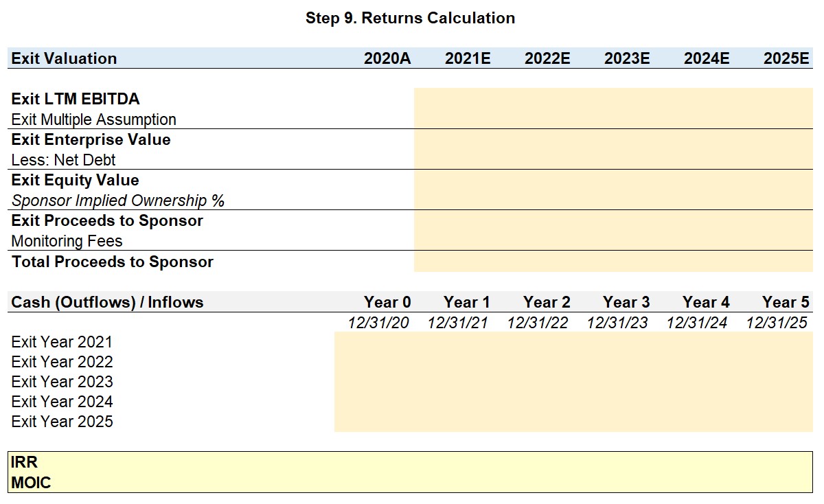Select the Exit Valuation header cell
824x504 pixels.
pos(65,58)
